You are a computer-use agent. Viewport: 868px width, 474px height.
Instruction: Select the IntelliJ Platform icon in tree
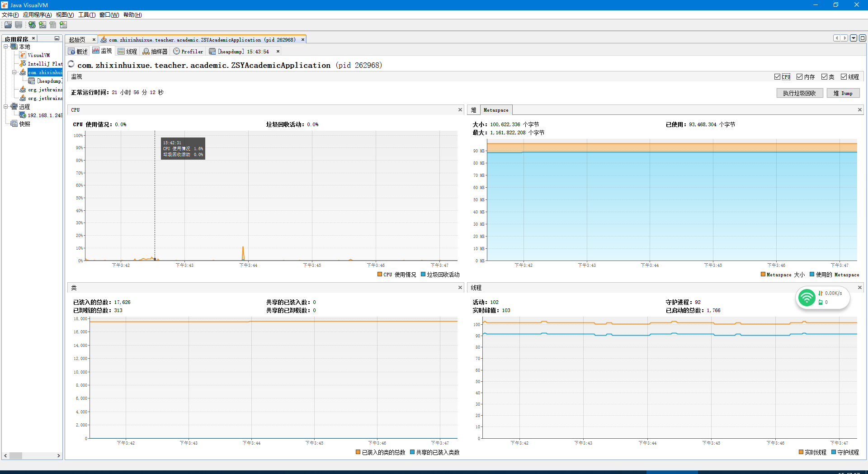pyautogui.click(x=23, y=64)
